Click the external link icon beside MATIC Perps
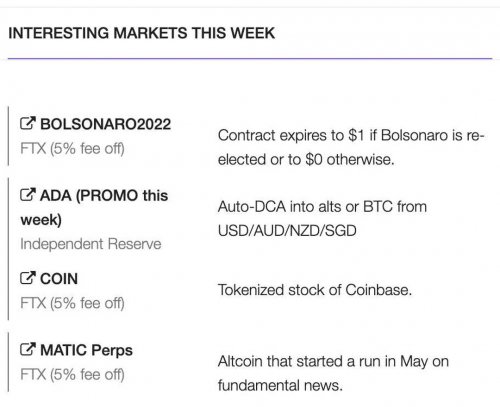This screenshot has height=407, width=500. pyautogui.click(x=27, y=349)
